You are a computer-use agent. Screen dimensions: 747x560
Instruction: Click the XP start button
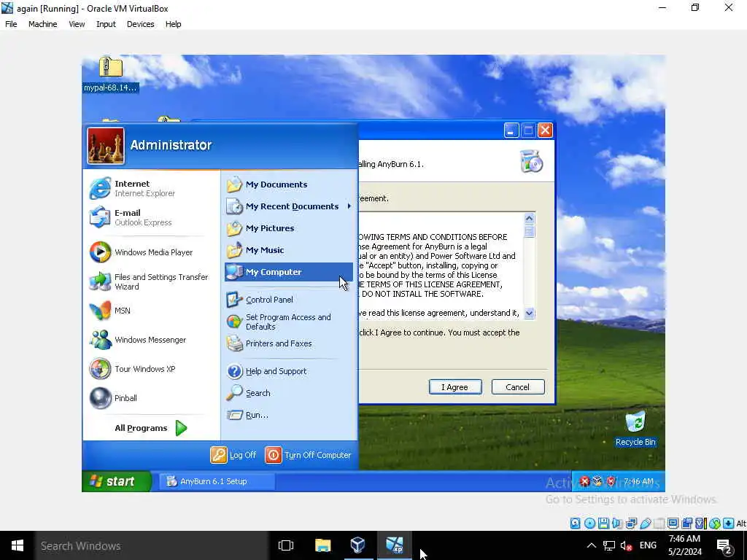[117, 481]
